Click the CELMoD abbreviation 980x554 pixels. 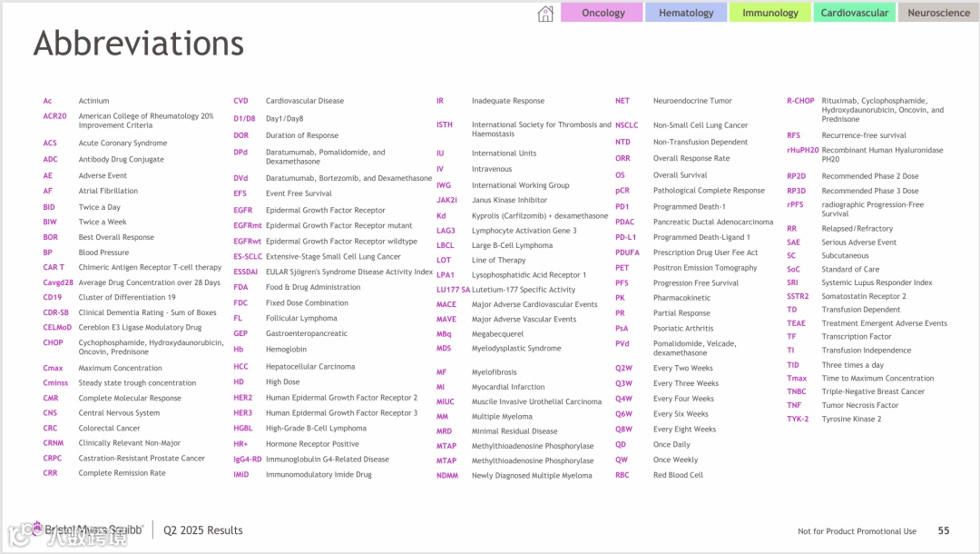click(x=57, y=327)
